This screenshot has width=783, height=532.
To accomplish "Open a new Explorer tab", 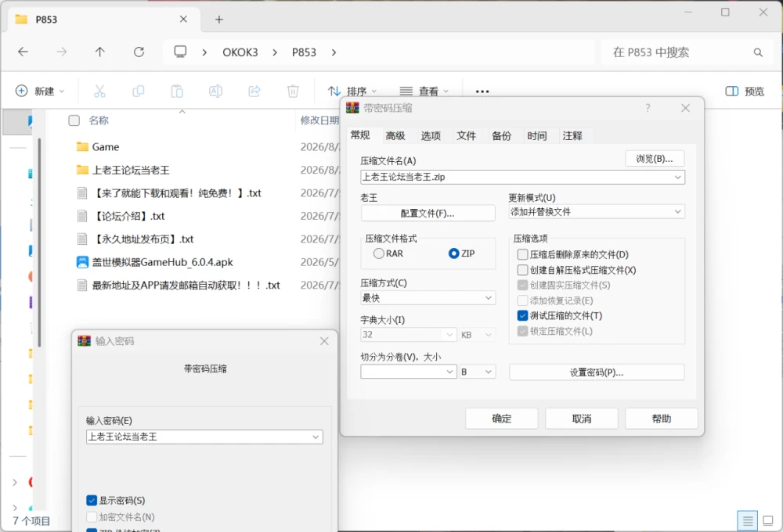I will coord(219,20).
